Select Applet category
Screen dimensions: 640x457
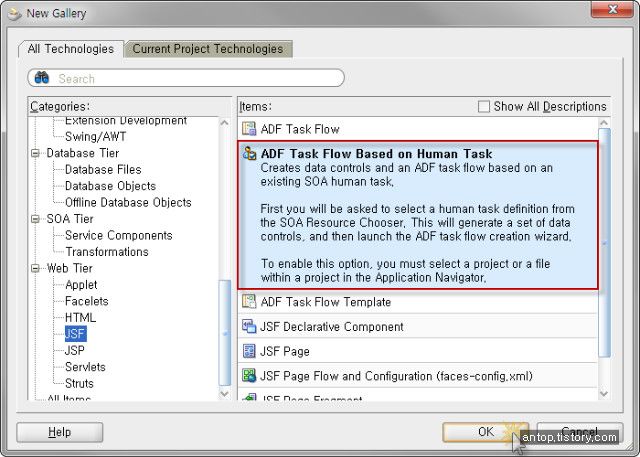point(81,285)
